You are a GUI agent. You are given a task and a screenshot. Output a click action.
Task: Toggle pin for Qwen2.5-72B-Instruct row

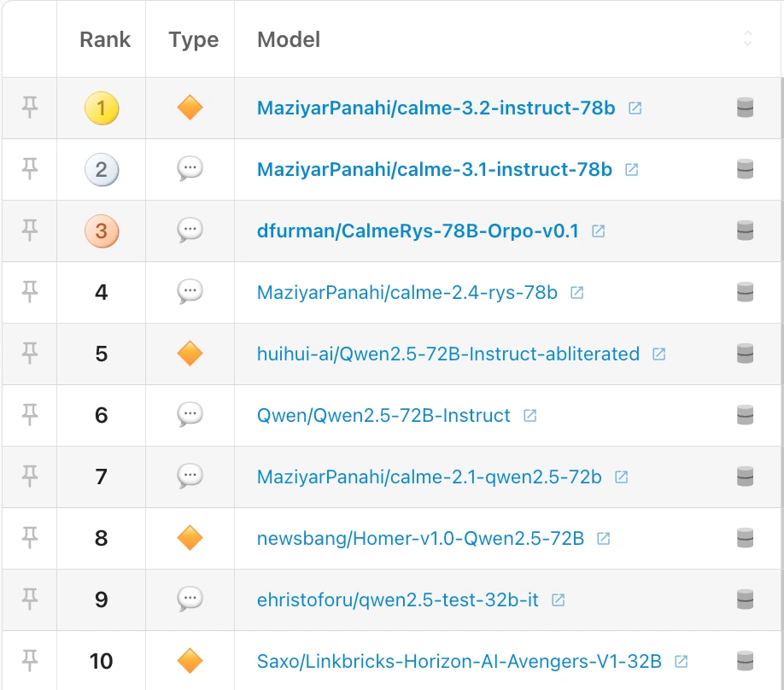[30, 415]
